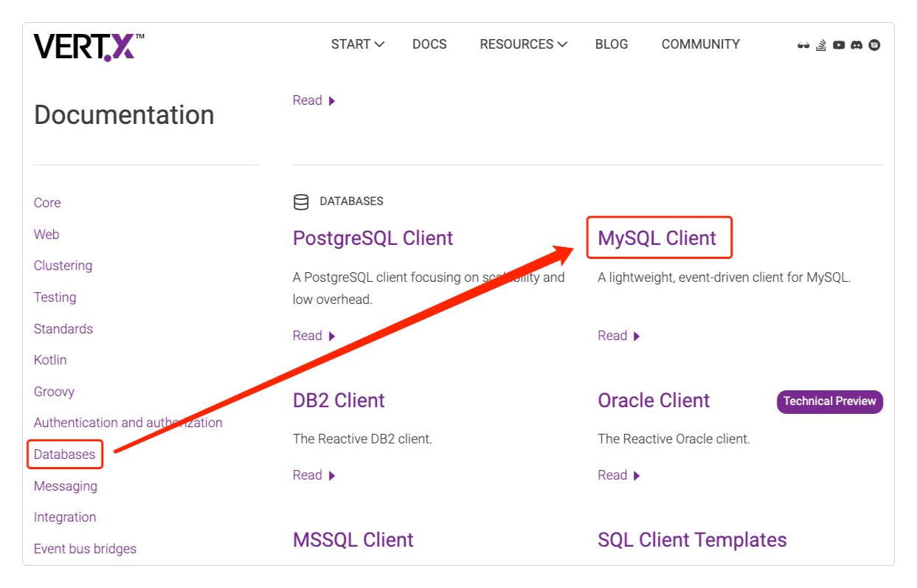Click the DATABASES section header text
The width and height of the screenshot is (917, 588).
point(351,201)
